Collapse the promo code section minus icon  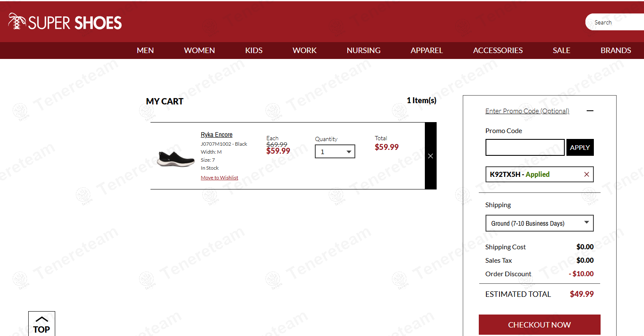coord(590,111)
